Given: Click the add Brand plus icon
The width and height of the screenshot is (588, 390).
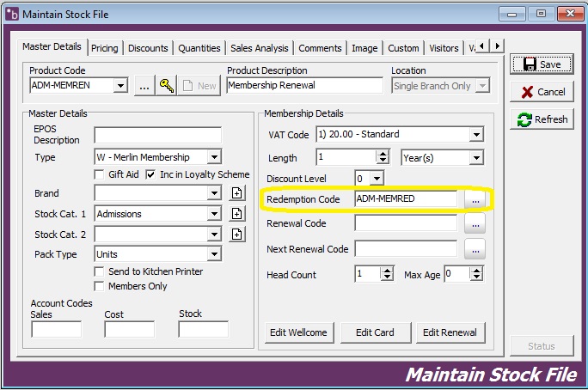Looking at the screenshot, I should coord(237,194).
